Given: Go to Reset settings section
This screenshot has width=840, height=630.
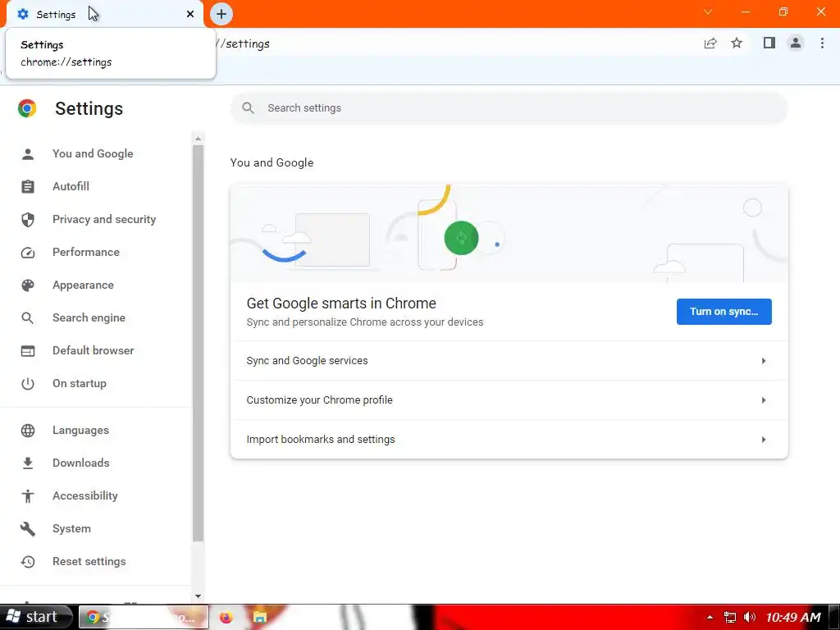Looking at the screenshot, I should click(89, 561).
